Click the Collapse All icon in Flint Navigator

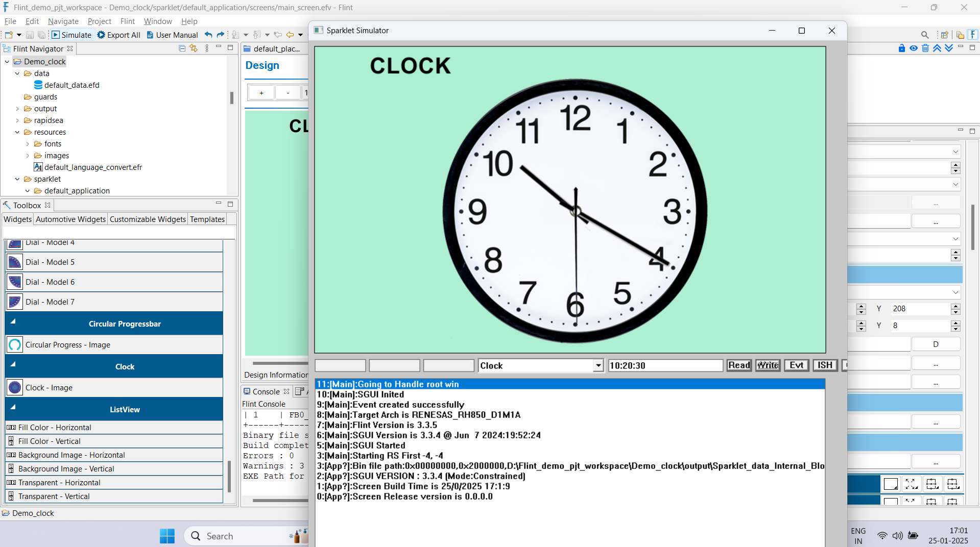click(x=182, y=48)
